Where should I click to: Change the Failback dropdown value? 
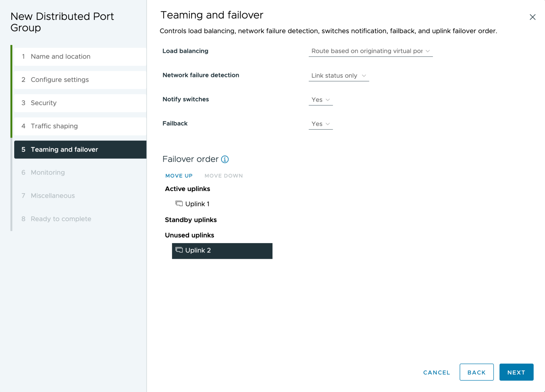click(320, 124)
